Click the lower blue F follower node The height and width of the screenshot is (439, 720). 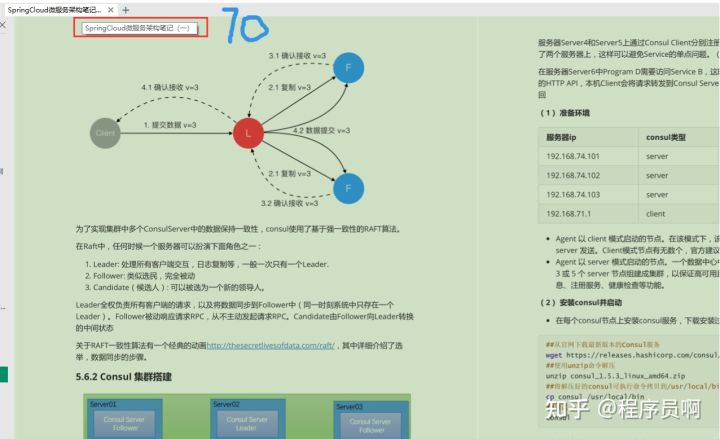349,188
